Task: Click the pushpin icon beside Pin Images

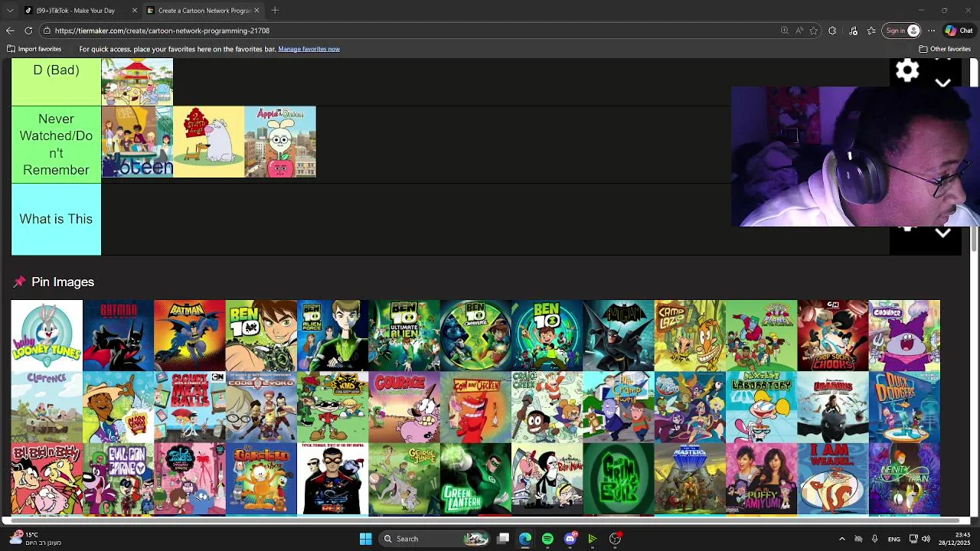Action: [19, 282]
